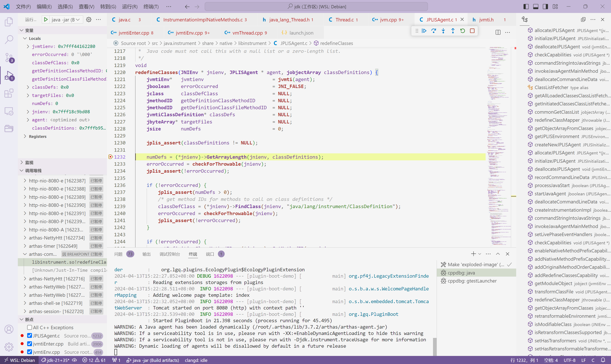This screenshot has width=611, height=364.
Task: Switch to the 调试控制台 panel tab
Action: (x=170, y=254)
